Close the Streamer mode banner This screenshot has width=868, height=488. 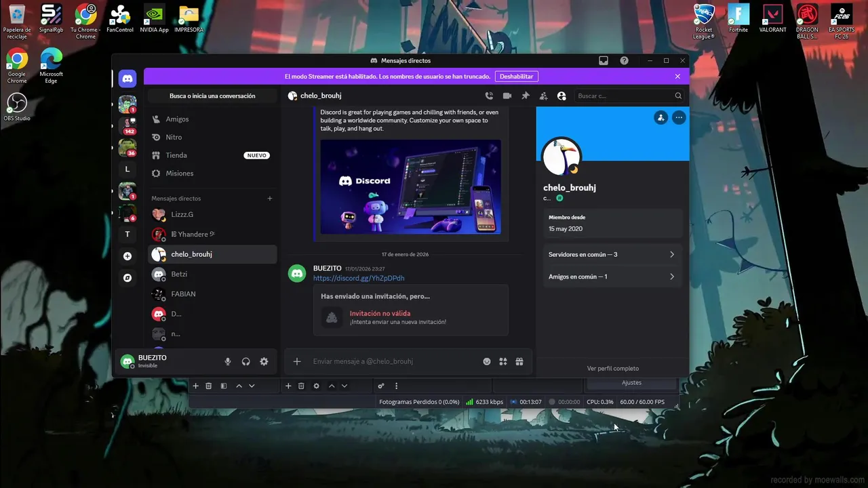(x=677, y=77)
